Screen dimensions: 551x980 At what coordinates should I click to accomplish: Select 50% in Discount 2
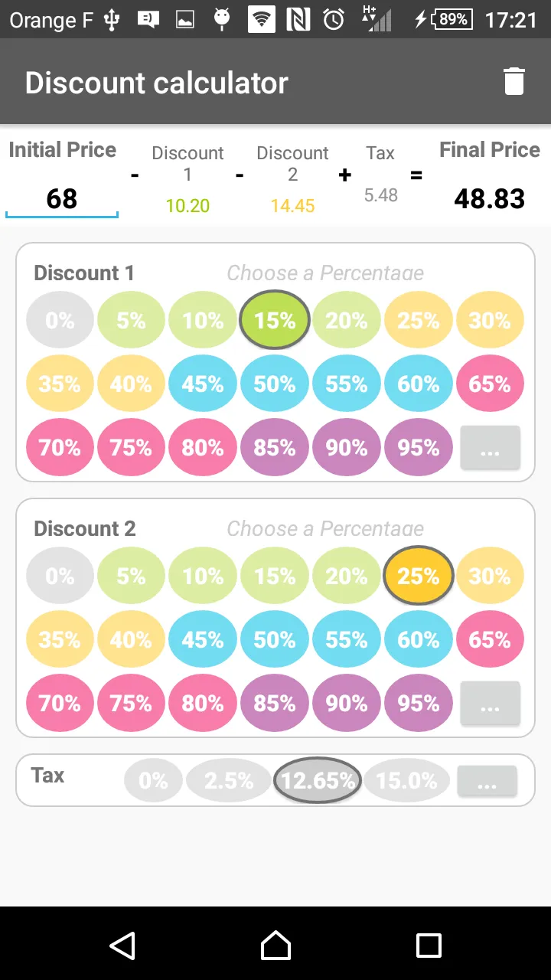(275, 639)
